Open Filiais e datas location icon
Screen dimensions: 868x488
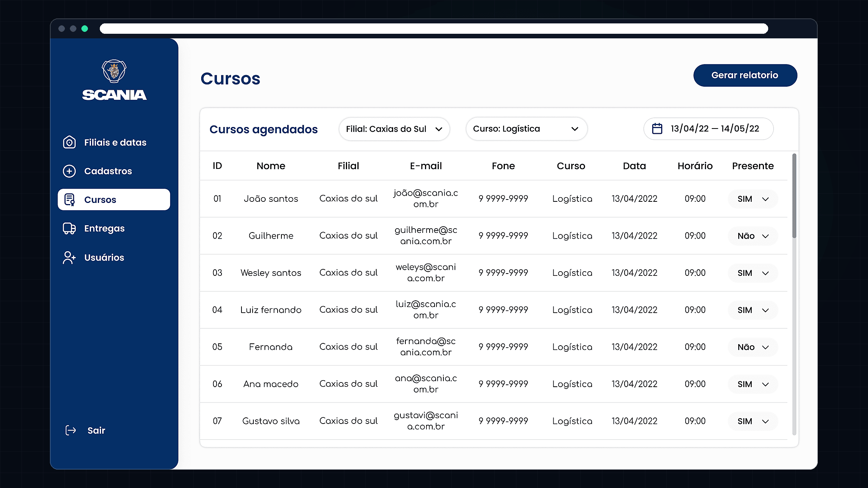tap(69, 142)
